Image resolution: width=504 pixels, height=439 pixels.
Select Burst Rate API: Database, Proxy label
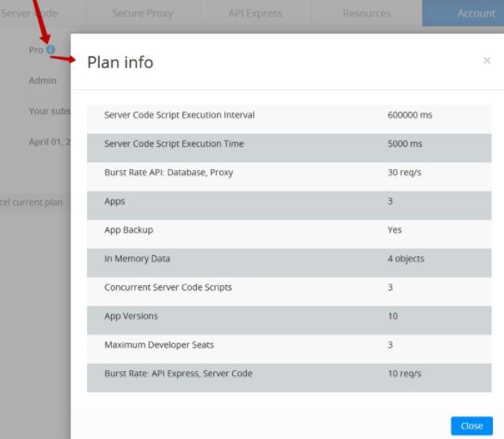click(169, 173)
